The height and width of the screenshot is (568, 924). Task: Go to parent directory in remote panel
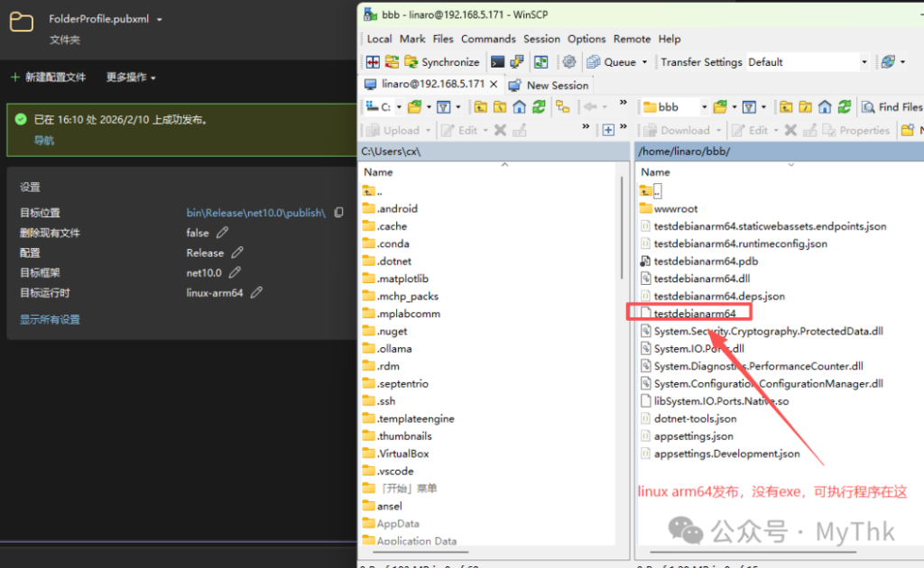point(786,107)
